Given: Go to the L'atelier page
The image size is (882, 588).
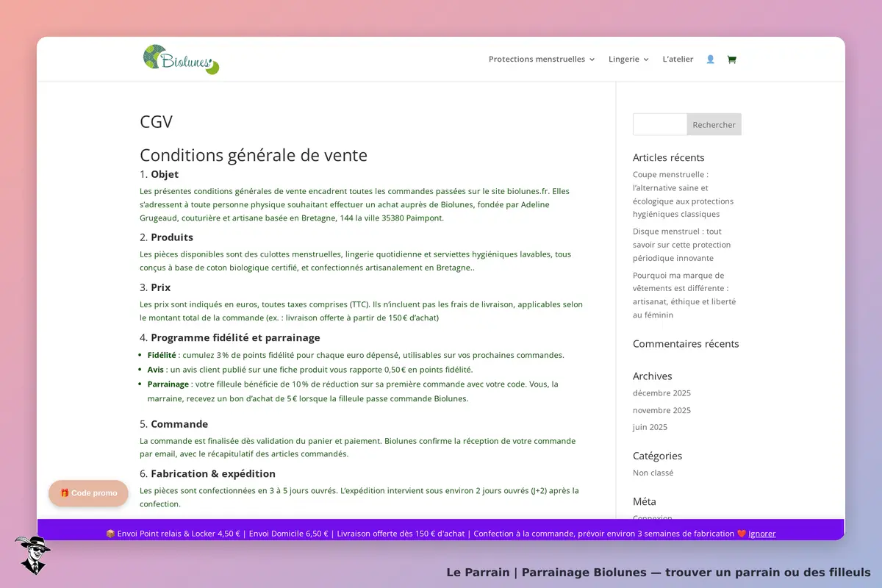Looking at the screenshot, I should [x=678, y=60].
